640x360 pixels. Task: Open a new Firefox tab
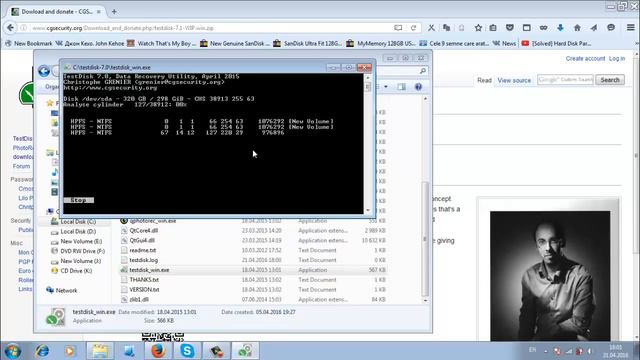[x=114, y=12]
